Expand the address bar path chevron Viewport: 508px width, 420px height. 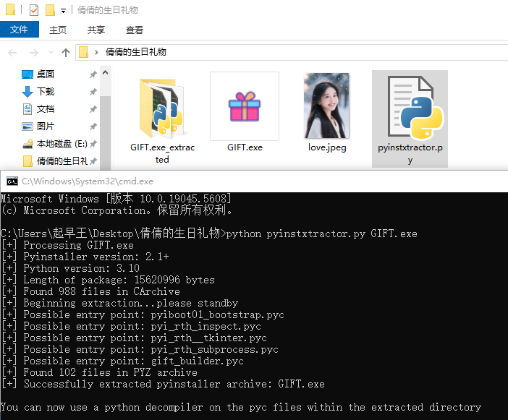point(96,52)
